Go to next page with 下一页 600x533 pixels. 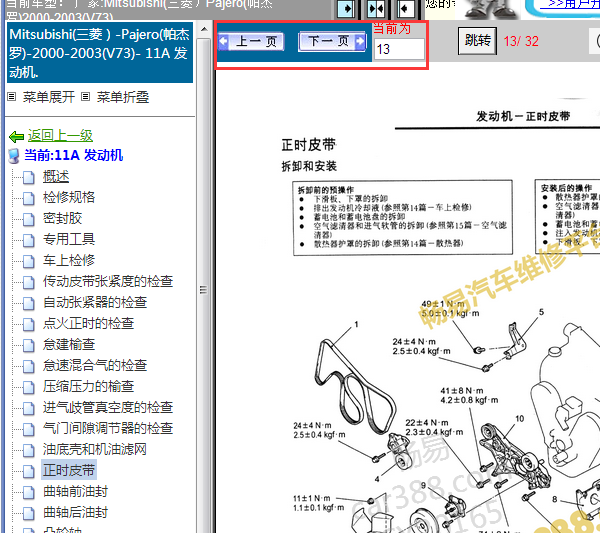(332, 41)
